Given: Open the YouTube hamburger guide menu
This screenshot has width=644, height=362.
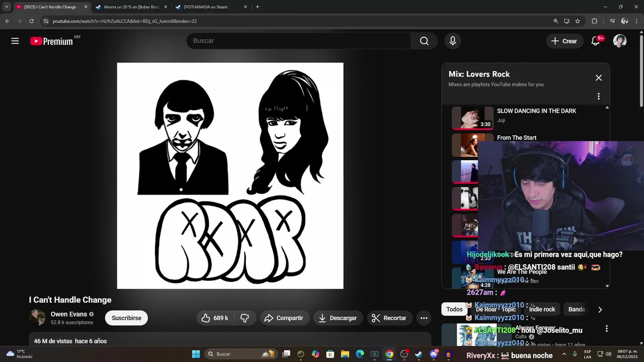Looking at the screenshot, I should 15,41.
